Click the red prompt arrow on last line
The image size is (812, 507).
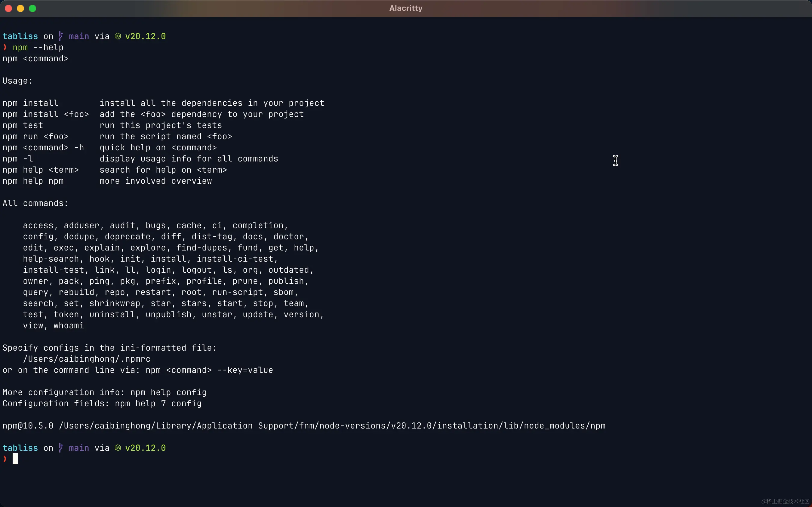5,459
